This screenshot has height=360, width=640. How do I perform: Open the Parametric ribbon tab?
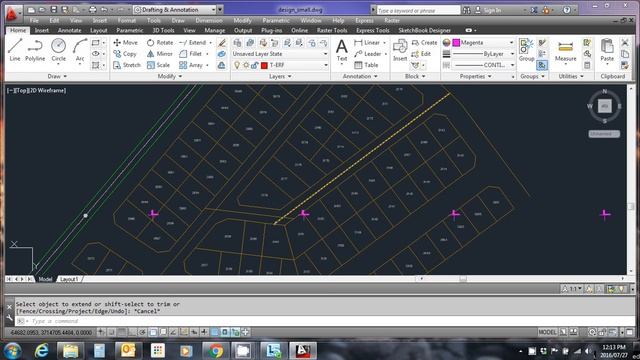129,30
